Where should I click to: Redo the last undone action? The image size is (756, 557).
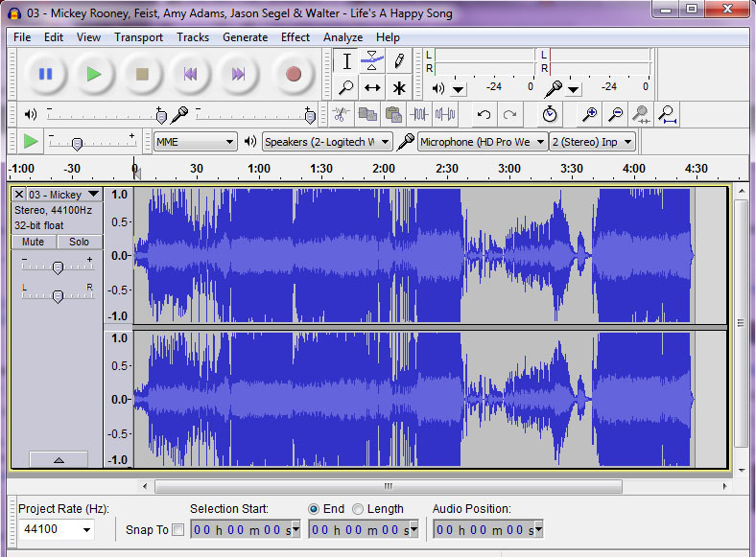point(509,115)
